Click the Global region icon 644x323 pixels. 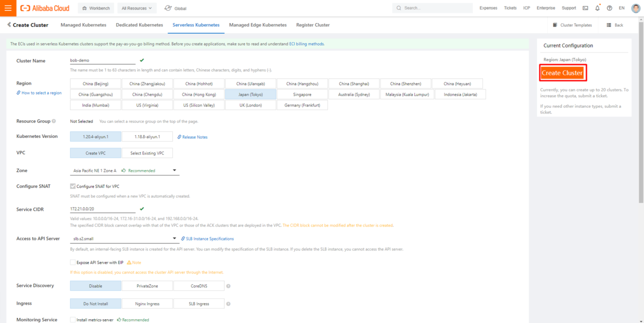pos(168,8)
